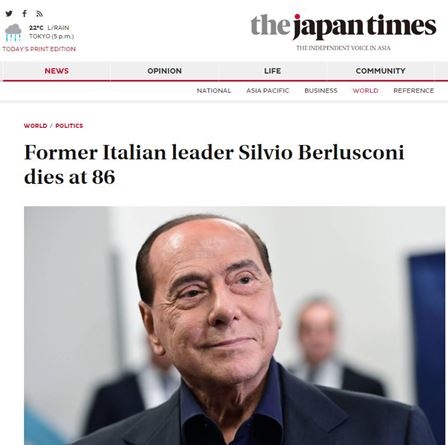Open the National subsection
This screenshot has width=448, height=445.
tap(214, 91)
